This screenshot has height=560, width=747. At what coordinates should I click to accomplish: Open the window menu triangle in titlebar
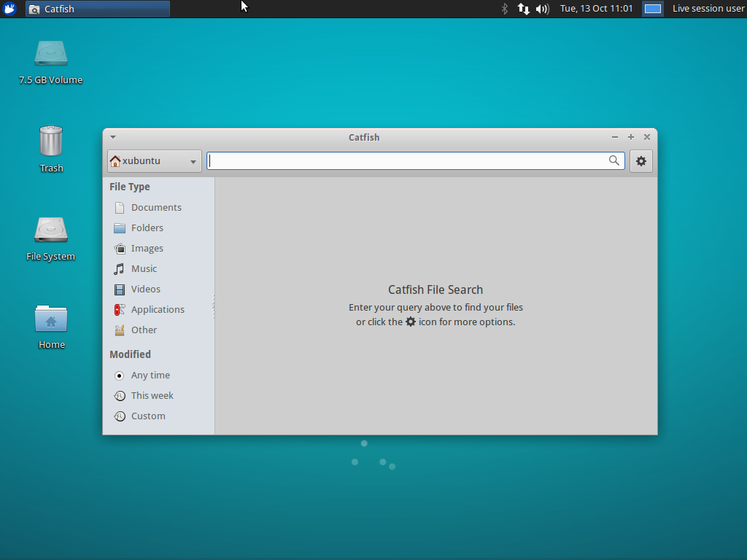[x=112, y=136]
